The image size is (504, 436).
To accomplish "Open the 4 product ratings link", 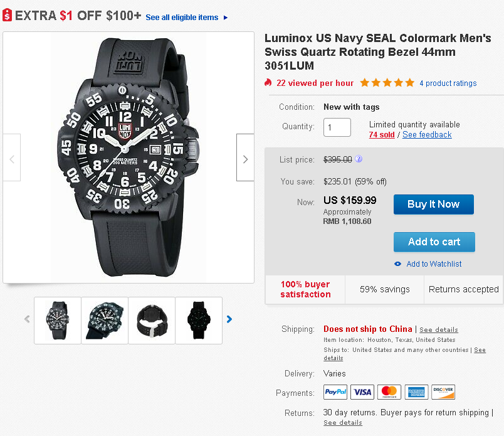I will pos(448,83).
